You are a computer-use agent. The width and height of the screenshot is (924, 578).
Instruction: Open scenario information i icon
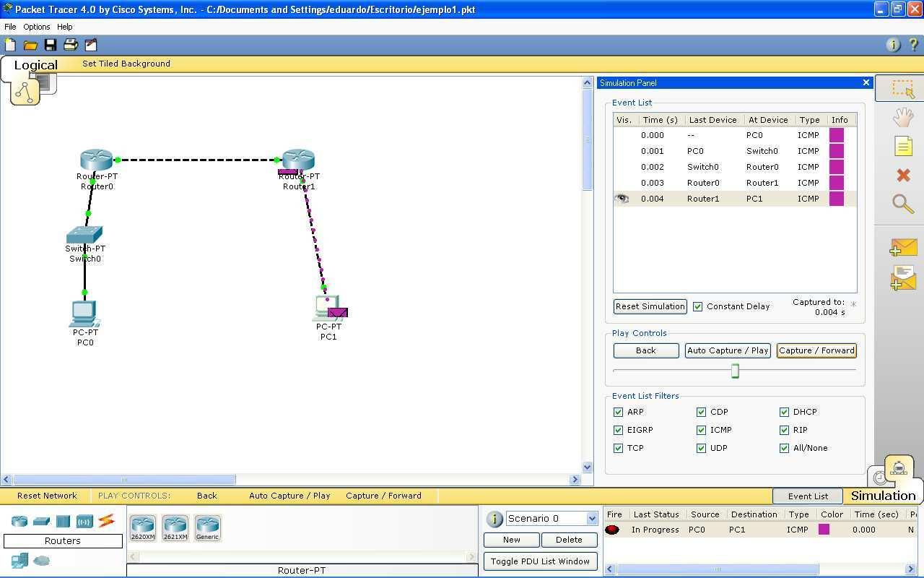[494, 519]
